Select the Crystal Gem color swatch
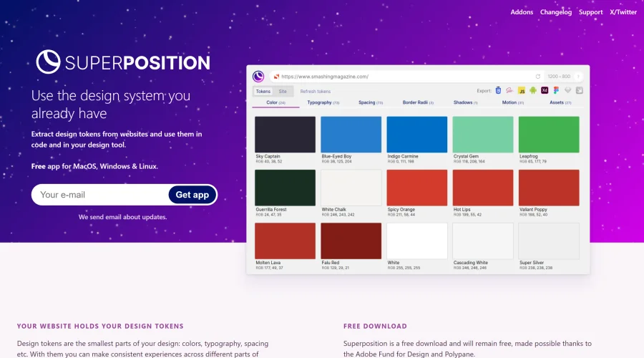644x358 pixels. tap(483, 135)
